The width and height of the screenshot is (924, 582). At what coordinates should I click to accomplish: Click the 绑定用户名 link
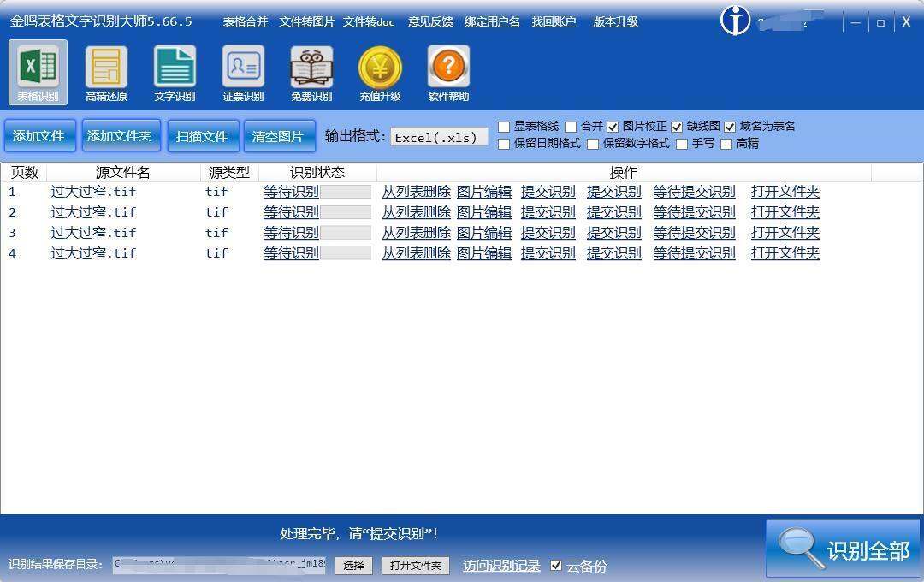pyautogui.click(x=492, y=21)
